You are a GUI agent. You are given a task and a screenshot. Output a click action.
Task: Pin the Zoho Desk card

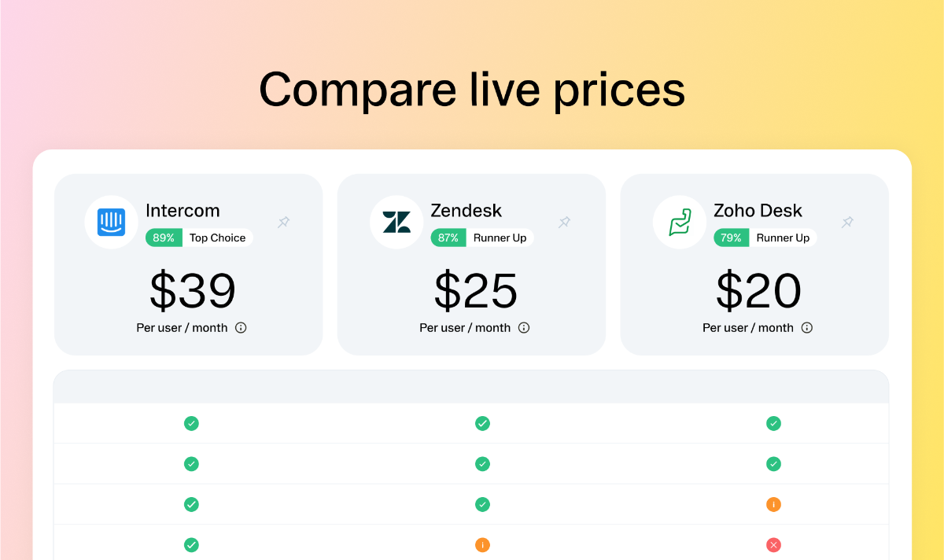pyautogui.click(x=847, y=223)
